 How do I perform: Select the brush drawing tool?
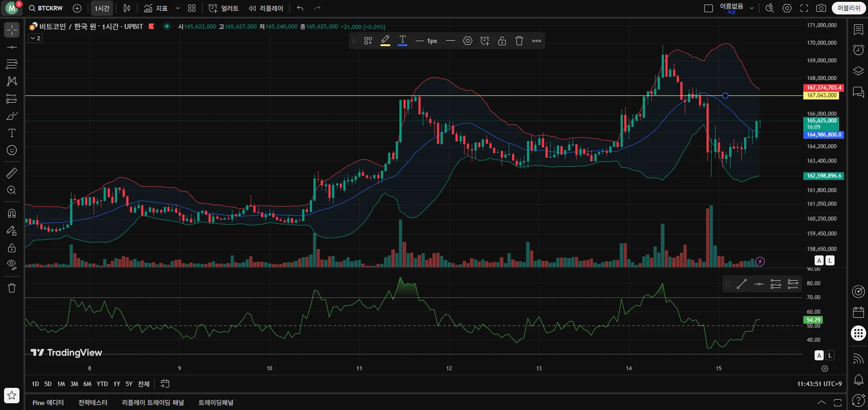(12, 116)
